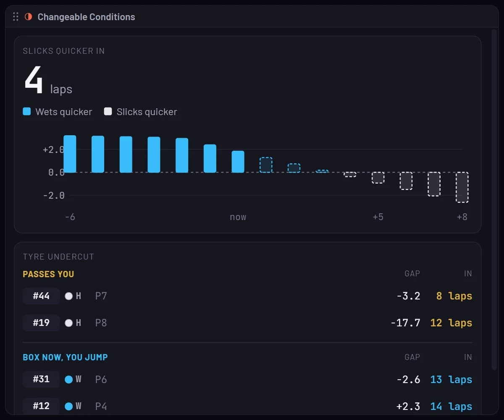This screenshot has width=504, height=420.
Task: Click the +2.3 gap value
Action: 408,407
